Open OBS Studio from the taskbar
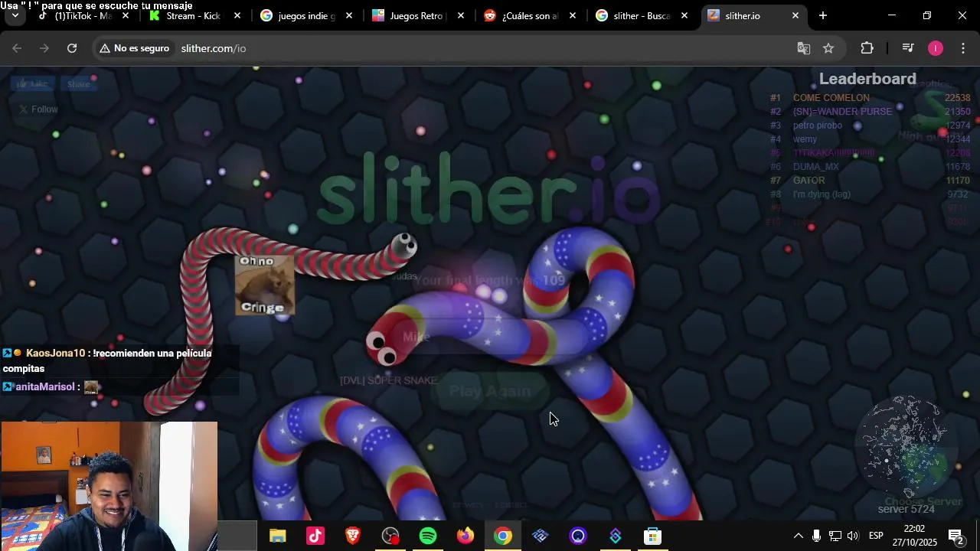This screenshot has height=551, width=980. coord(390,536)
